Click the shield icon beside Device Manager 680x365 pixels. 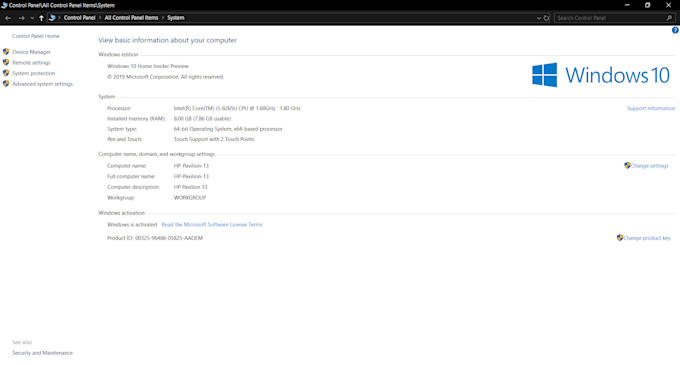(x=6, y=52)
